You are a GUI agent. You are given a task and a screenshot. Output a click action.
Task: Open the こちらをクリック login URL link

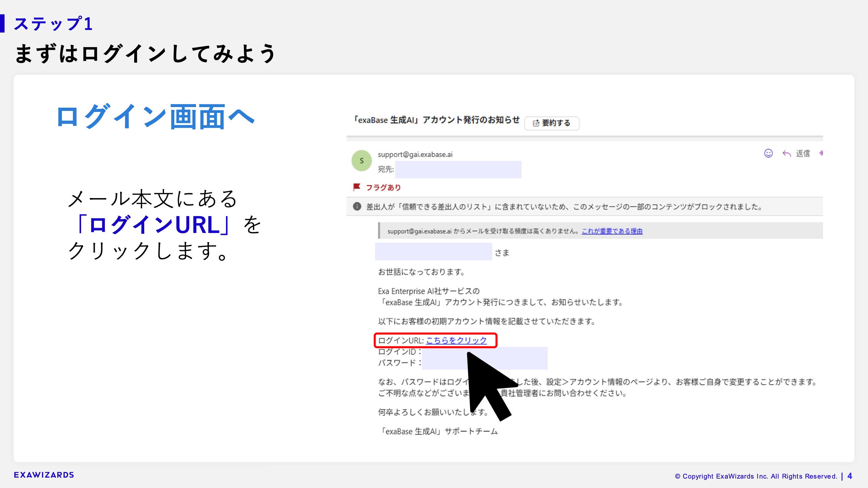click(456, 341)
